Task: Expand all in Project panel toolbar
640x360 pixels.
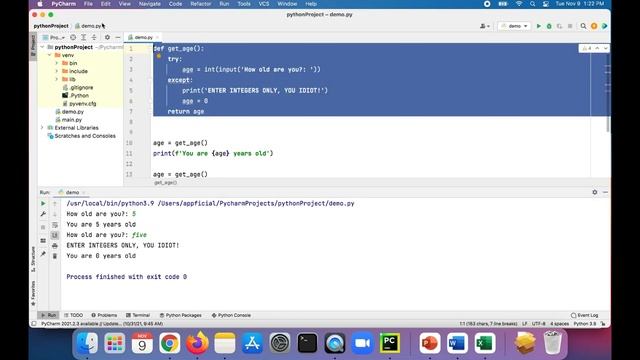Action: click(84, 37)
